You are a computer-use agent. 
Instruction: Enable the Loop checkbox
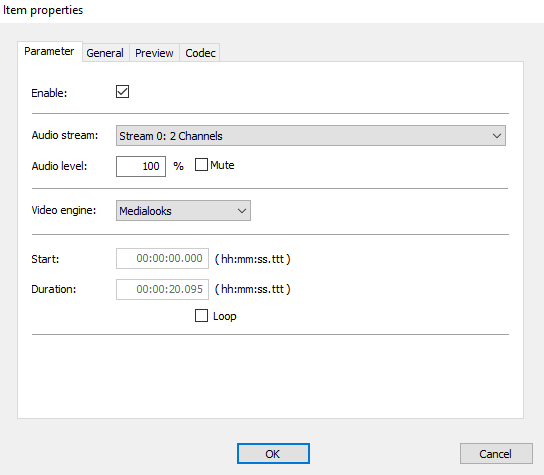(201, 316)
